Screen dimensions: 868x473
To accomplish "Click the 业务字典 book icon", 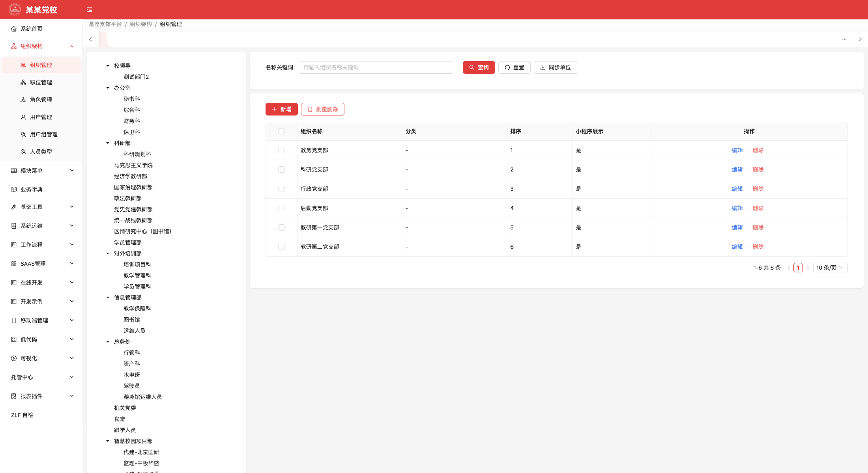I will [x=14, y=190].
